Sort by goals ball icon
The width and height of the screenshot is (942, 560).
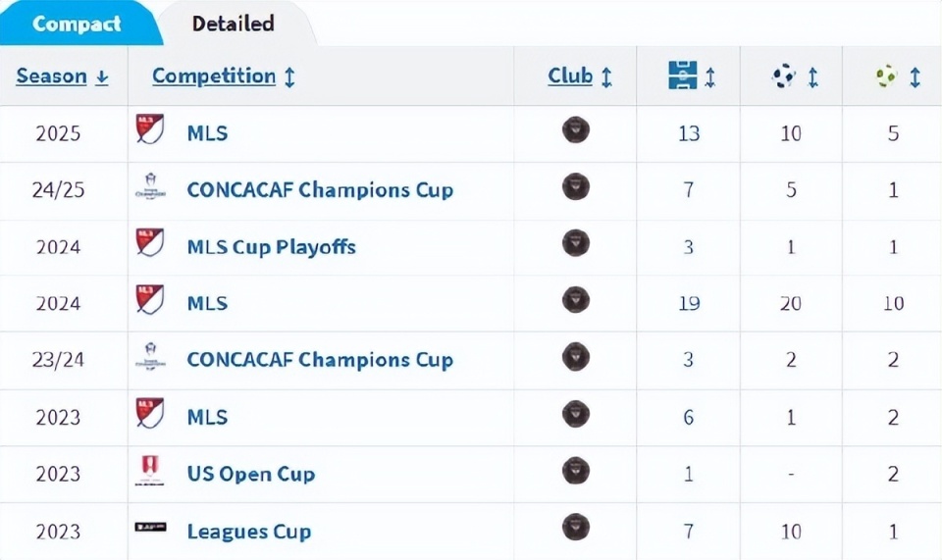(784, 76)
